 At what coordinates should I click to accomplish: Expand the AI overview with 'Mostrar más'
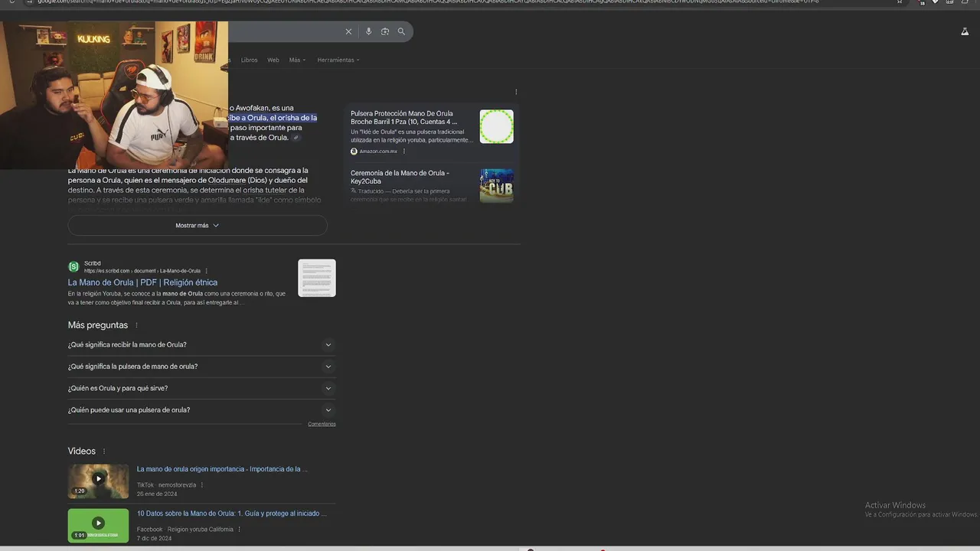[x=198, y=226]
